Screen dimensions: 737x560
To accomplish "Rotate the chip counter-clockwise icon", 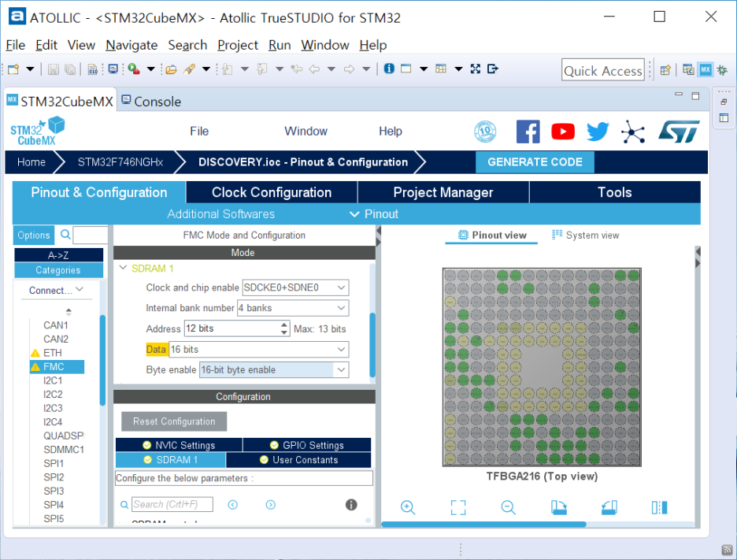I will (609, 507).
